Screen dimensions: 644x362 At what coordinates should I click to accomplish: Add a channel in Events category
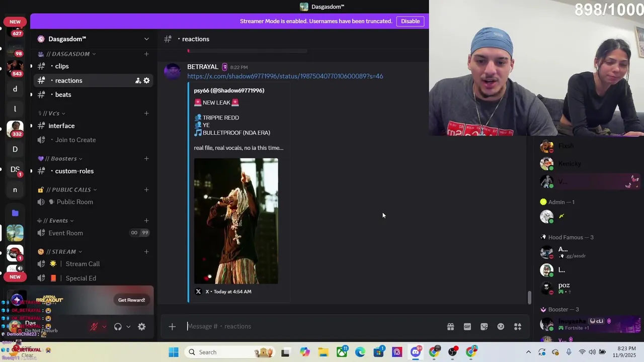pyautogui.click(x=146, y=220)
